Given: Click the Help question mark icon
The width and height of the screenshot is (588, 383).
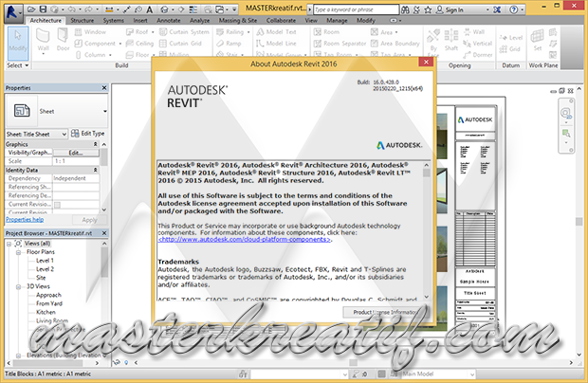Looking at the screenshot, I should (x=514, y=9).
